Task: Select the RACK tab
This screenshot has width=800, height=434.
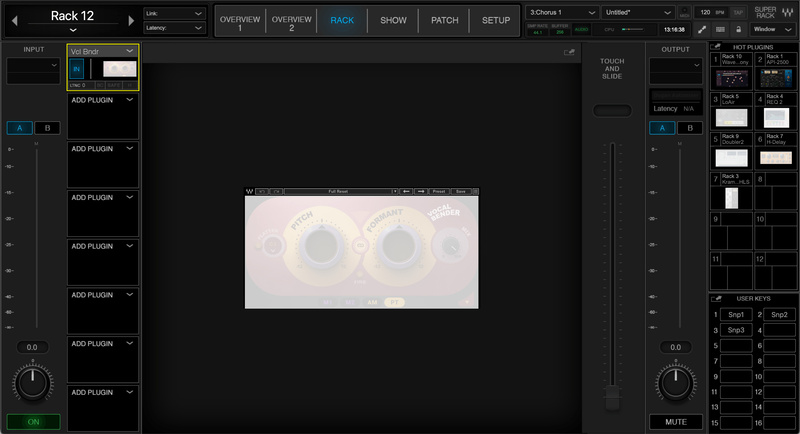Action: 342,20
